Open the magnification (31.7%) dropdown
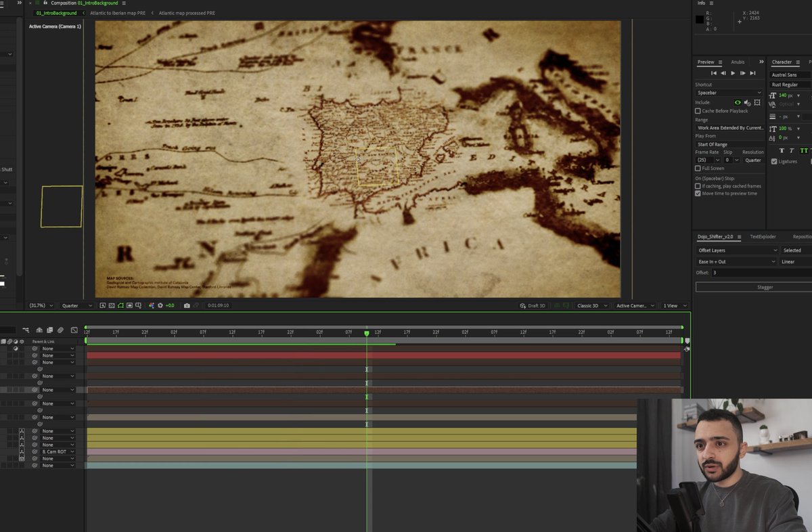The height and width of the screenshot is (532, 812). point(41,306)
